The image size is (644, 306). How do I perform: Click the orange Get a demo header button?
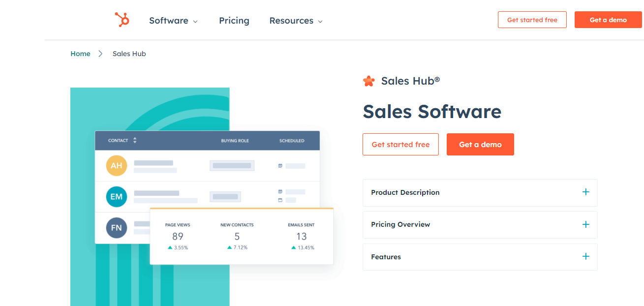[608, 20]
